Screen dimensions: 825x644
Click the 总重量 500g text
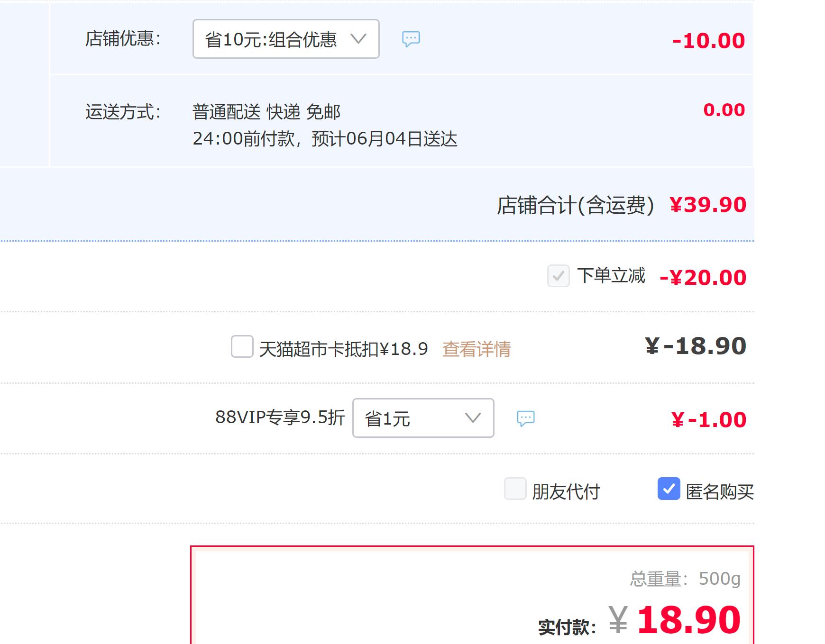pos(685,579)
